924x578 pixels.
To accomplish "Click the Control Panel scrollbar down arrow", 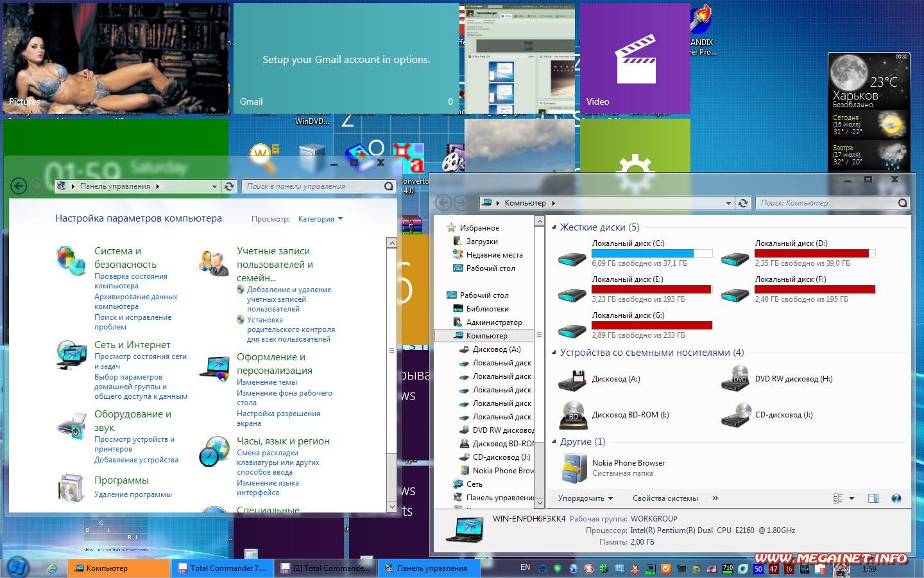I will point(392,507).
